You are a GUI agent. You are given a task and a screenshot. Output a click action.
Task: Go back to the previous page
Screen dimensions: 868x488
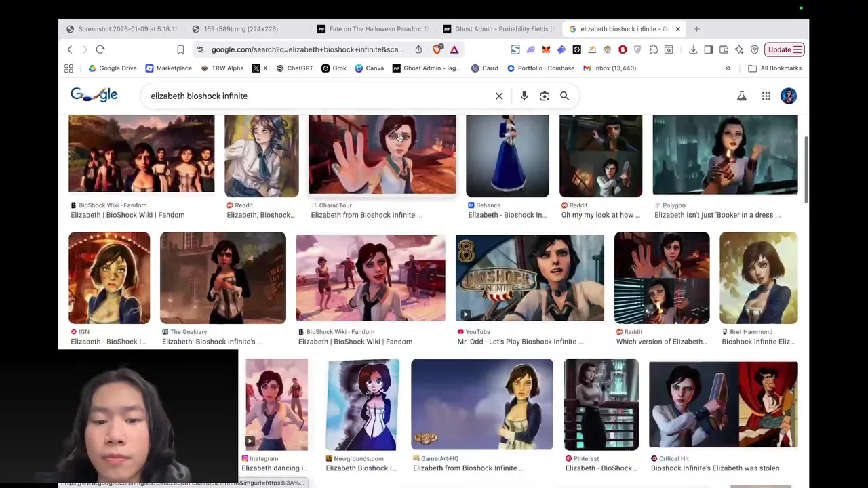click(x=70, y=49)
